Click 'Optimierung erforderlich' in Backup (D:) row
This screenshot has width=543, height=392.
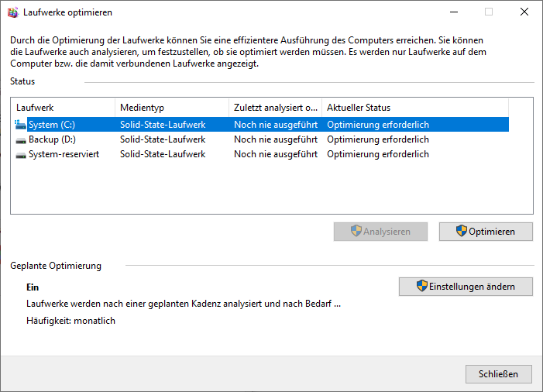[378, 139]
